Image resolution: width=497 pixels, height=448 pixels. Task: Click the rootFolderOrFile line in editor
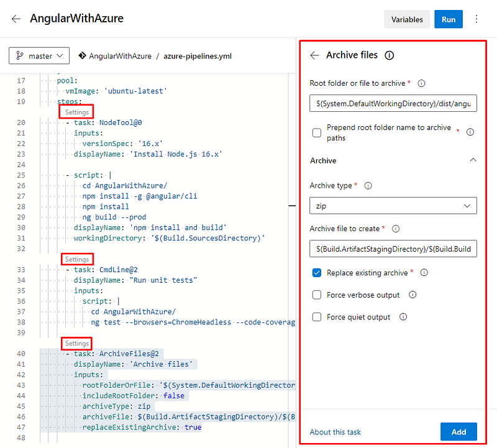pyautogui.click(x=189, y=385)
